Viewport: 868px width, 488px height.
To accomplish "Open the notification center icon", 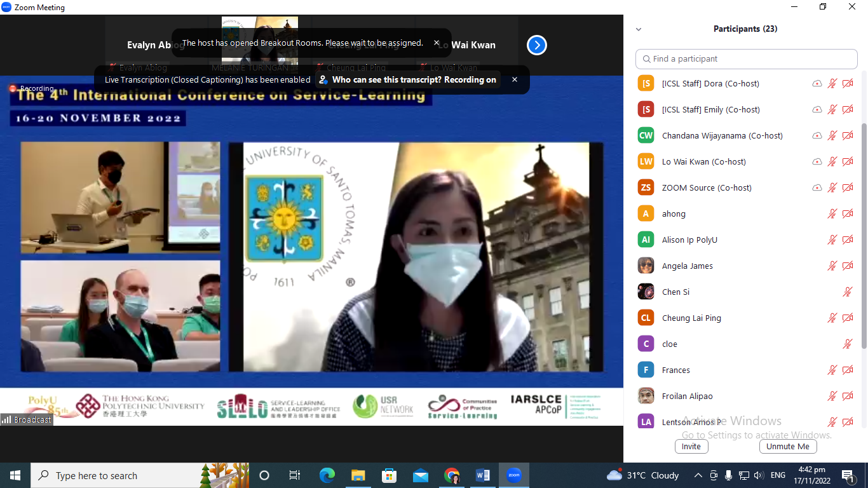I will pyautogui.click(x=848, y=475).
